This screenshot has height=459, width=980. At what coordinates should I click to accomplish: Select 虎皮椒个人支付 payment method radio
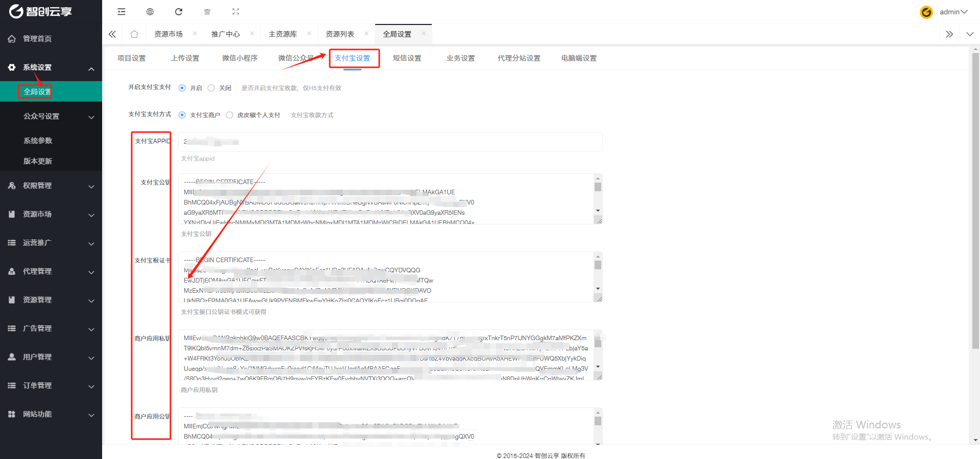pyautogui.click(x=229, y=115)
